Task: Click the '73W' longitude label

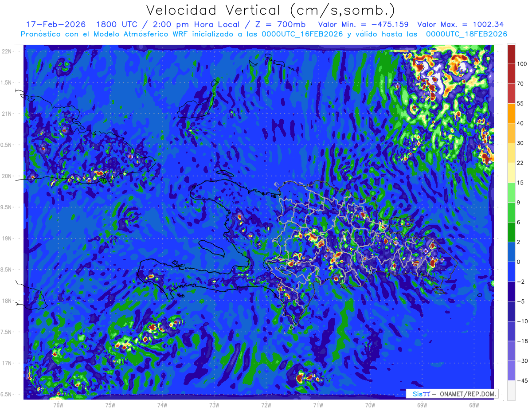Action: (x=214, y=405)
